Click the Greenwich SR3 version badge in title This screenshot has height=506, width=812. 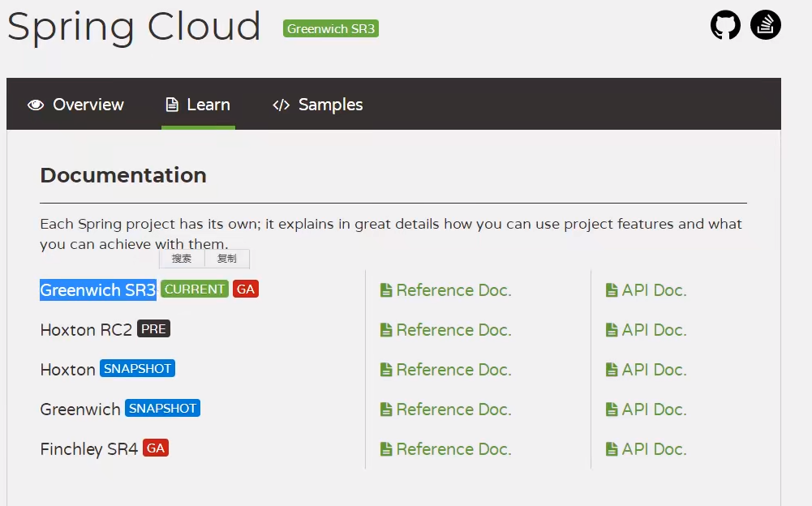pyautogui.click(x=331, y=28)
